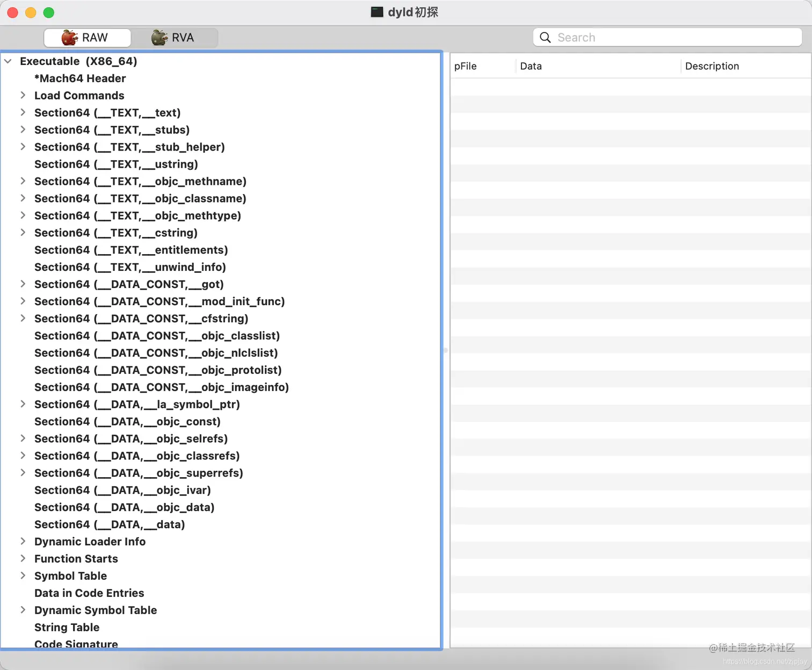Select Section64 (__DATA,__objc_ivar) row
Screen dimensions: 812x670
221,490
